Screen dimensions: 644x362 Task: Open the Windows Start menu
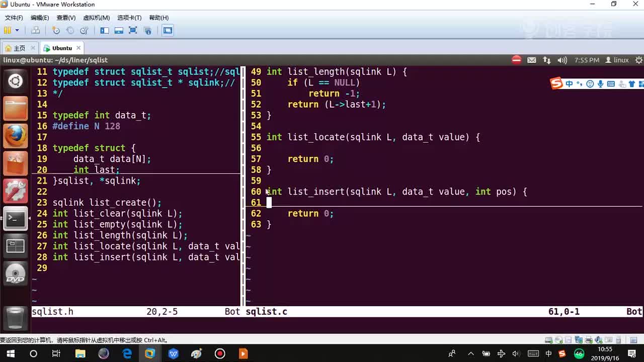(x=10, y=353)
